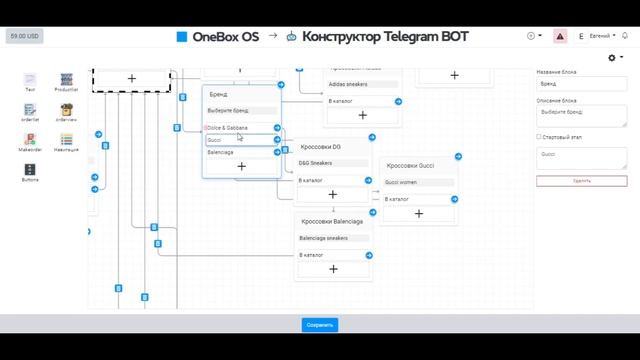Click the 69.00 USD balance button
640x360 pixels.
click(x=24, y=36)
